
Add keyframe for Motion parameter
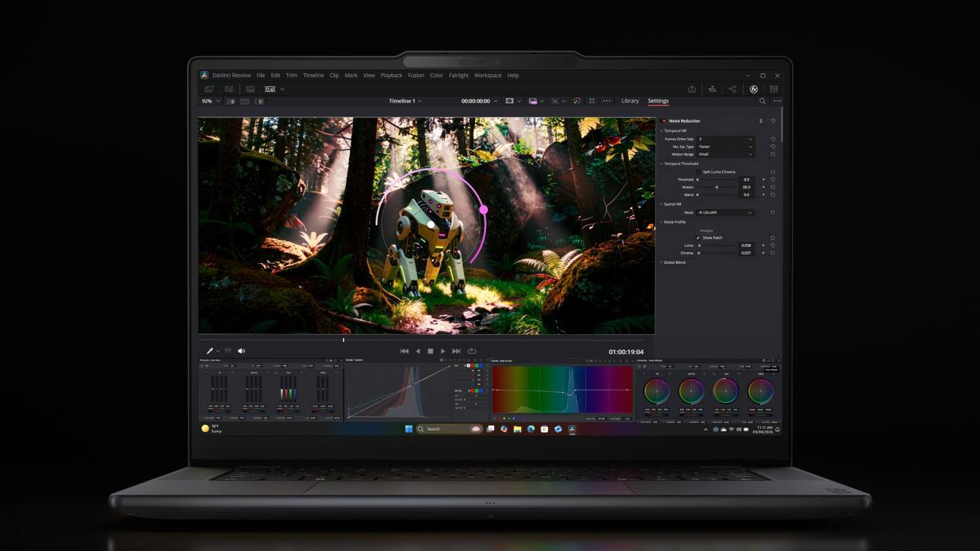pos(764,187)
